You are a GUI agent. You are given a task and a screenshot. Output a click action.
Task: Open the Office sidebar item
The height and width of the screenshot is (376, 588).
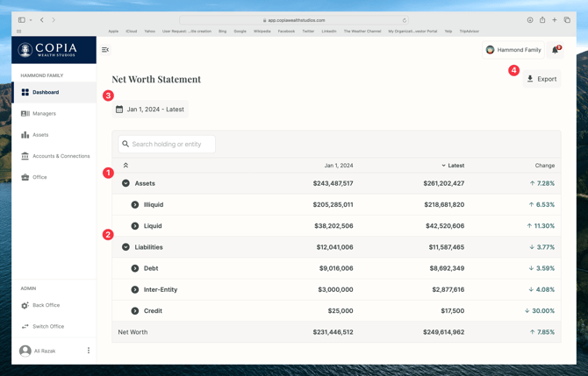point(54,177)
